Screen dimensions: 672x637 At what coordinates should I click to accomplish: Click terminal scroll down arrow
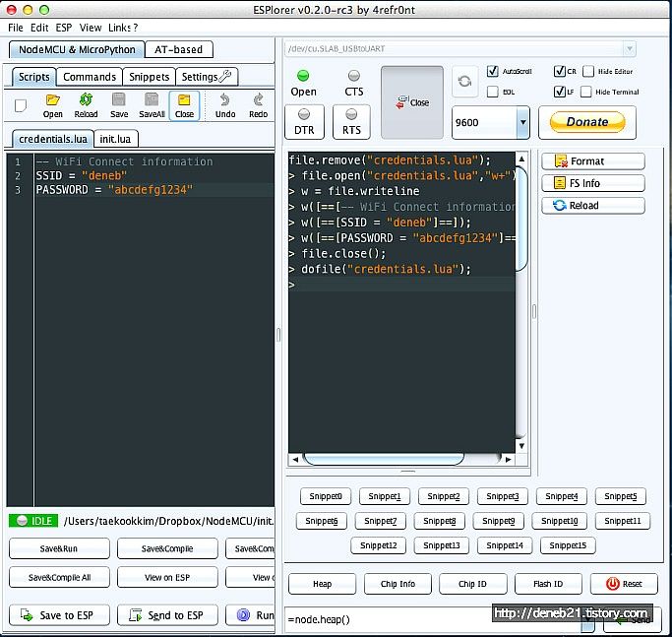tap(521, 446)
